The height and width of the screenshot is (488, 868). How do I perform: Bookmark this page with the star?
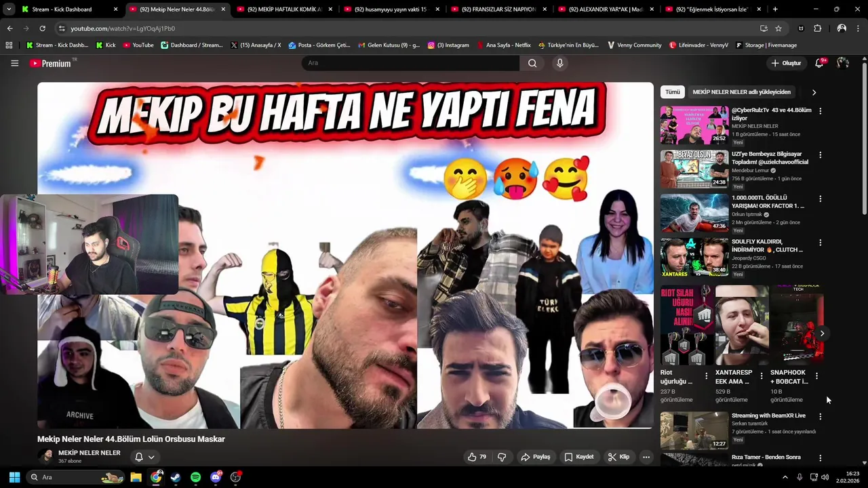click(778, 28)
